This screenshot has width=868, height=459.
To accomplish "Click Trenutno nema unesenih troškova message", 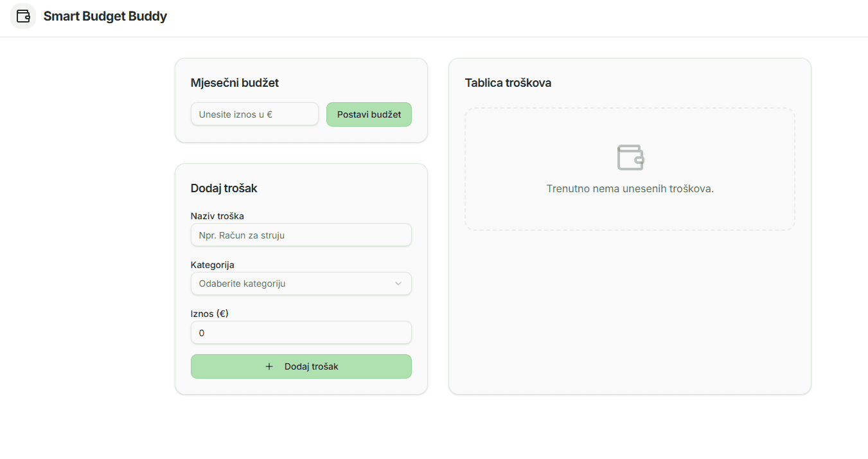I will 630,189.
